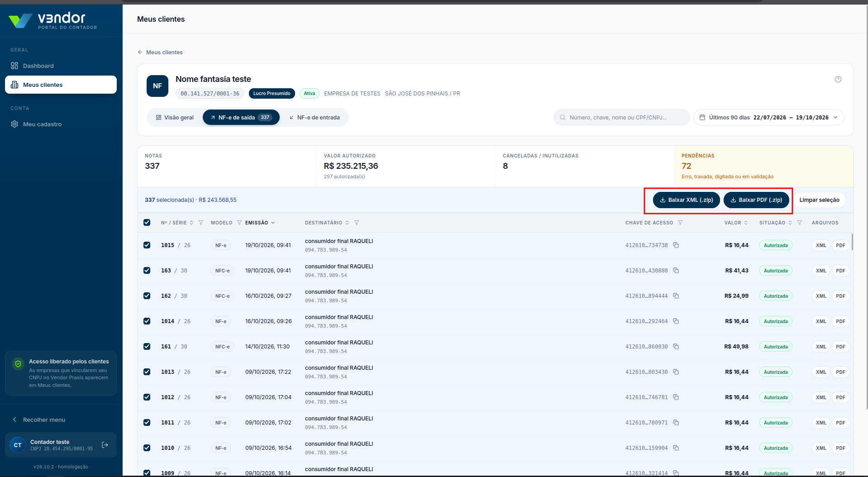
Task: Click the table vertical scrollbar
Action: (852, 242)
